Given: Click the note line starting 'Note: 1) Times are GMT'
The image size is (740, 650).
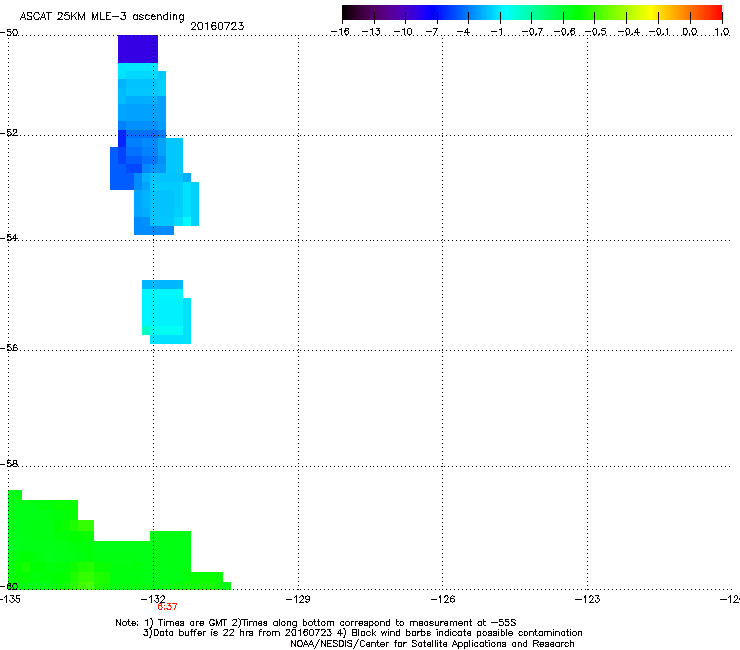Looking at the screenshot, I should pyautogui.click(x=316, y=623).
